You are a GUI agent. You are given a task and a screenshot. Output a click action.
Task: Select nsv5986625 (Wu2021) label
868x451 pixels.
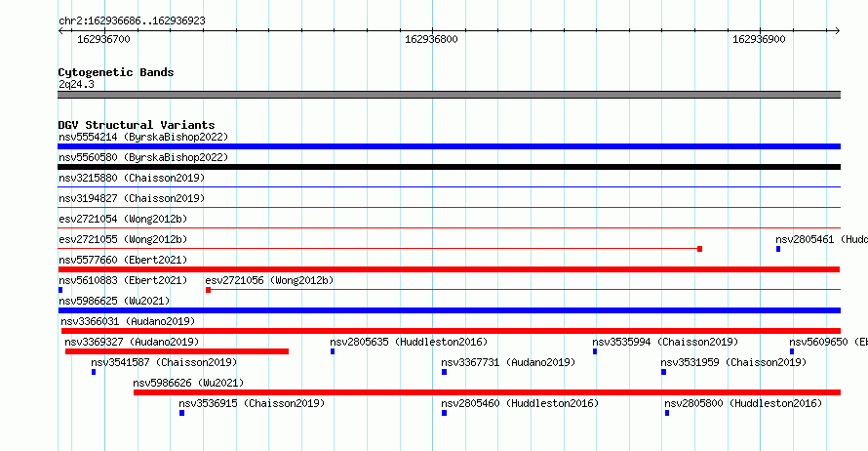pyautogui.click(x=114, y=301)
